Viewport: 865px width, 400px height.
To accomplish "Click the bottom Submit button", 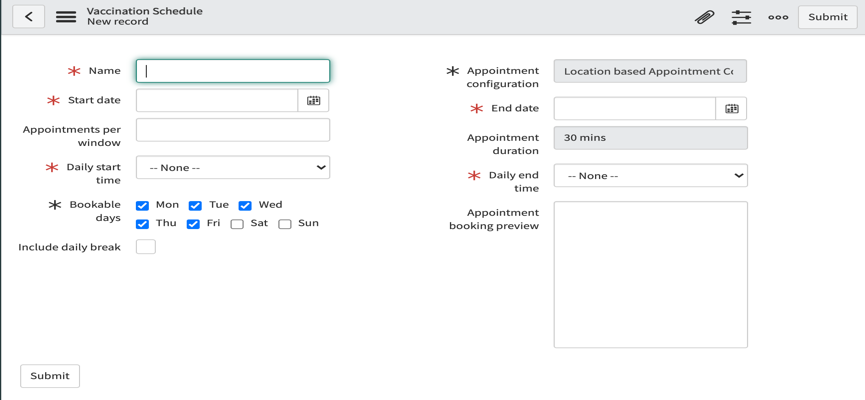I will tap(50, 376).
